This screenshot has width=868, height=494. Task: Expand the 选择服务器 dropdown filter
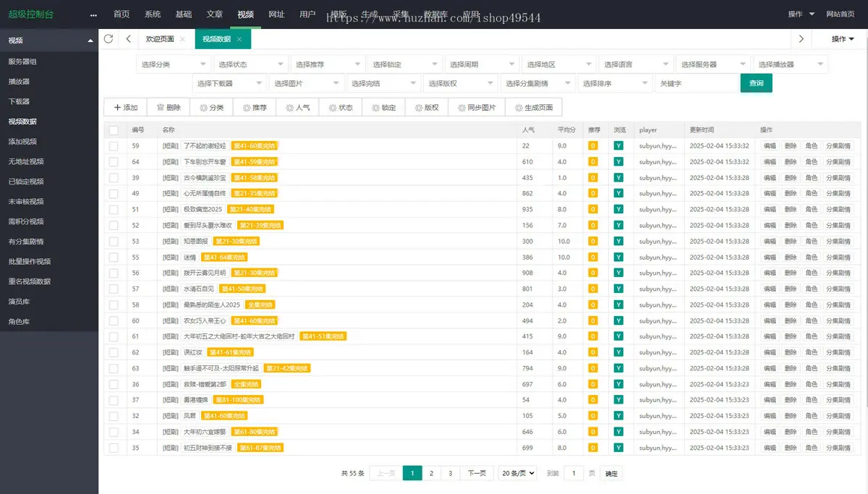[712, 64]
